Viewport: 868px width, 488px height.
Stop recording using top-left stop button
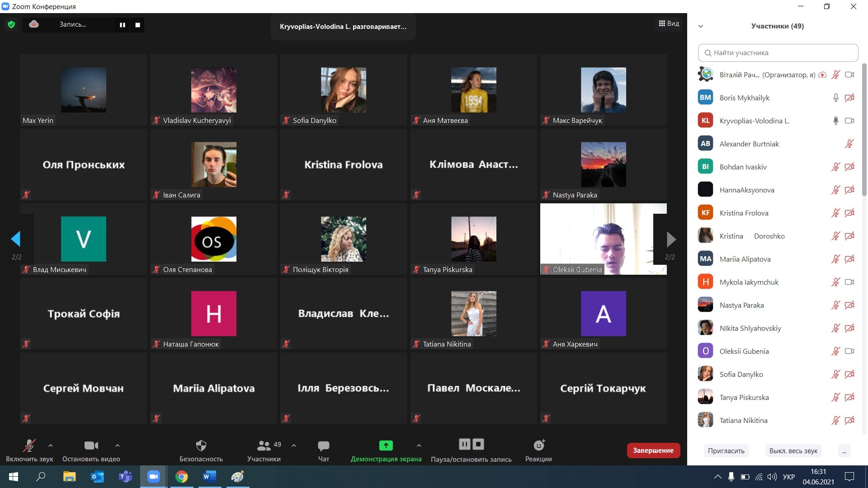137,25
